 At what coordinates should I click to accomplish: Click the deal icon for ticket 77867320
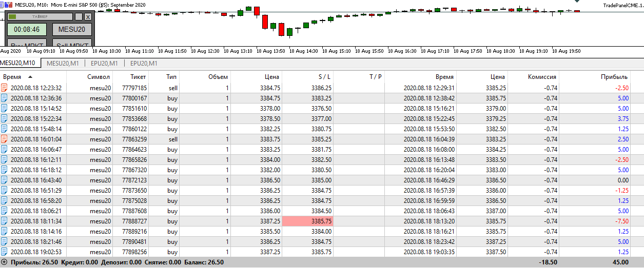tap(5, 170)
